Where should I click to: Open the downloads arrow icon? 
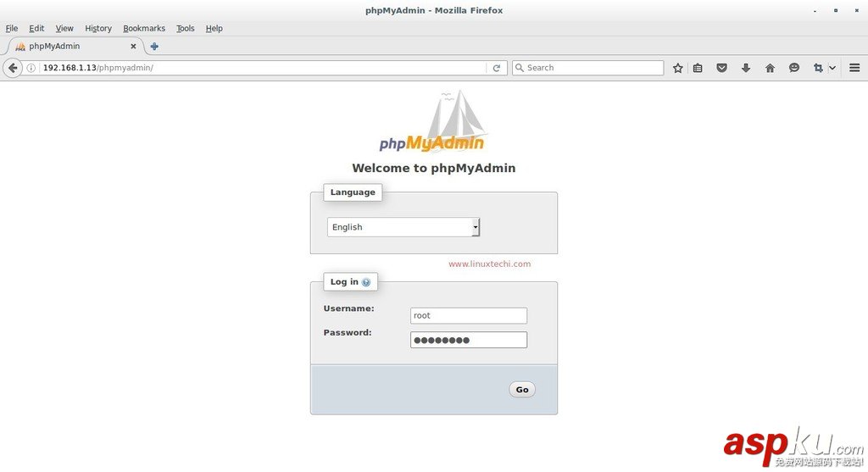(x=746, y=68)
